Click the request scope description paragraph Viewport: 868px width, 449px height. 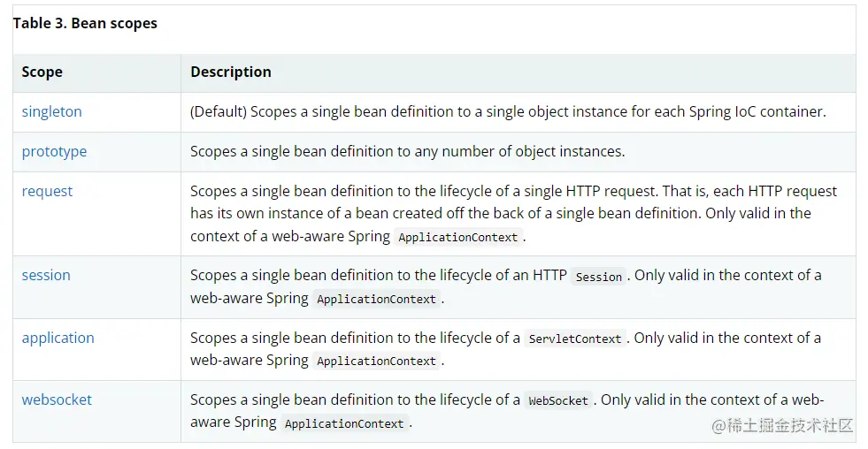(x=513, y=213)
